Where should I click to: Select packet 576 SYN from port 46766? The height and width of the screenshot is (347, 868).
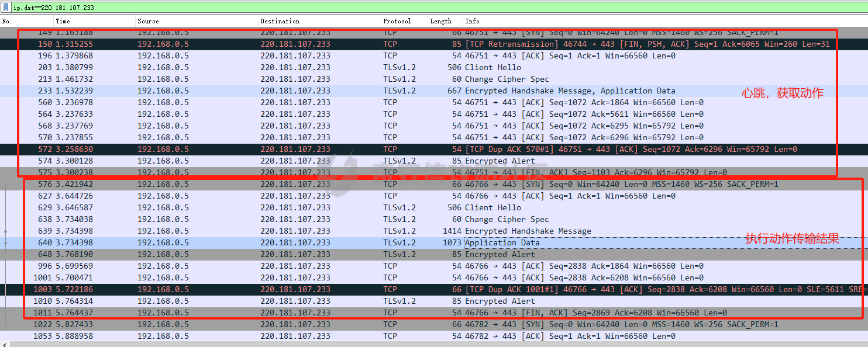[434, 184]
